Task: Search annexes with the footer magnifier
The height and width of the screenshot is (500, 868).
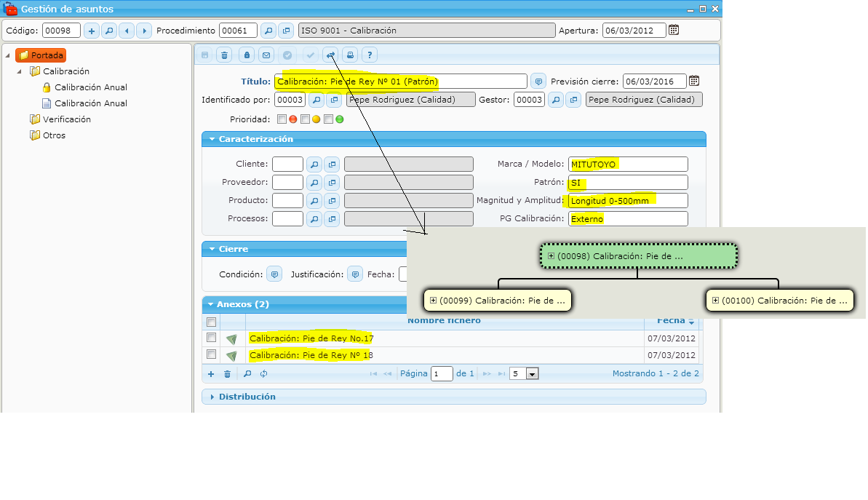Action: (247, 374)
